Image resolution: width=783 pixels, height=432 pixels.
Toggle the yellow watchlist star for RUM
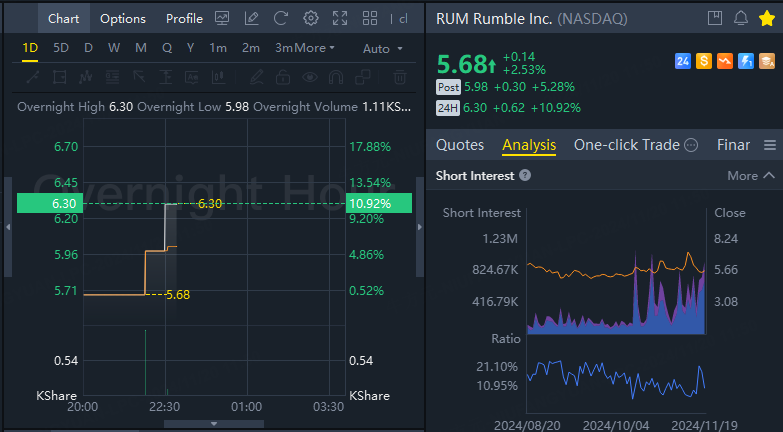[x=767, y=18]
